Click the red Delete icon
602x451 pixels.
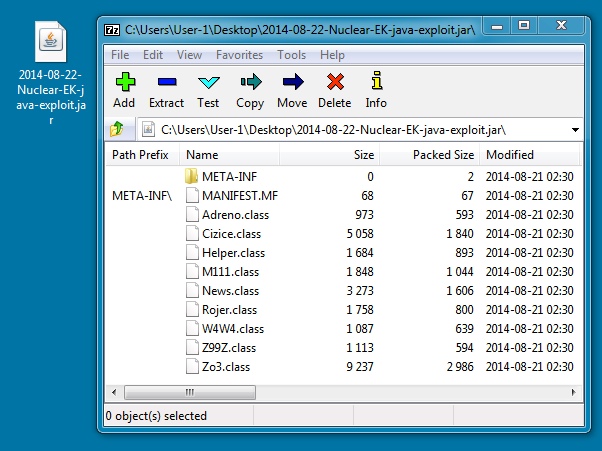(x=334, y=89)
